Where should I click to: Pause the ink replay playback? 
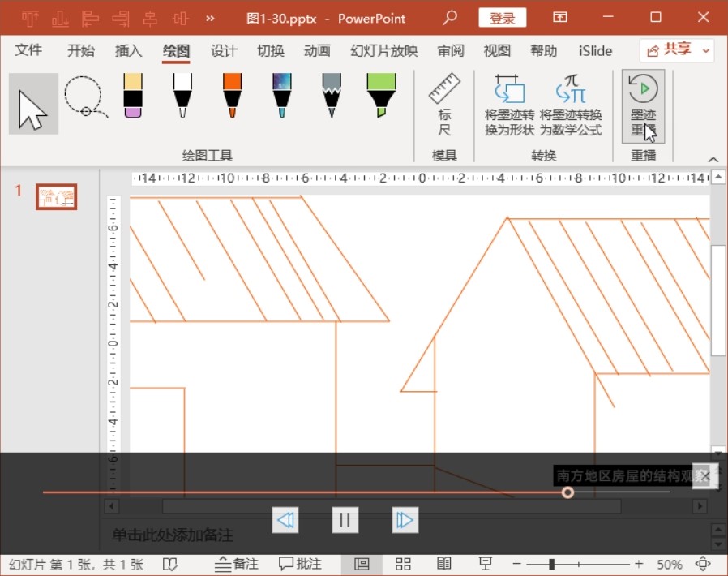click(345, 520)
